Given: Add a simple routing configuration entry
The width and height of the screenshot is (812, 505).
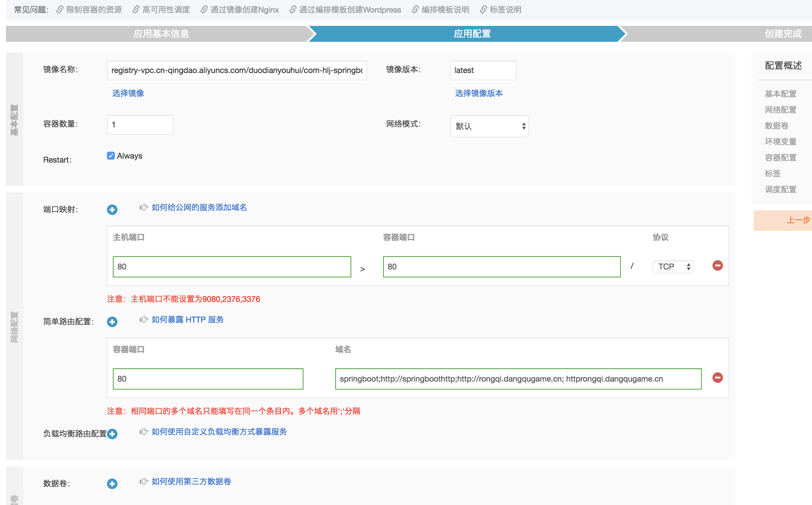Looking at the screenshot, I should click(x=112, y=322).
